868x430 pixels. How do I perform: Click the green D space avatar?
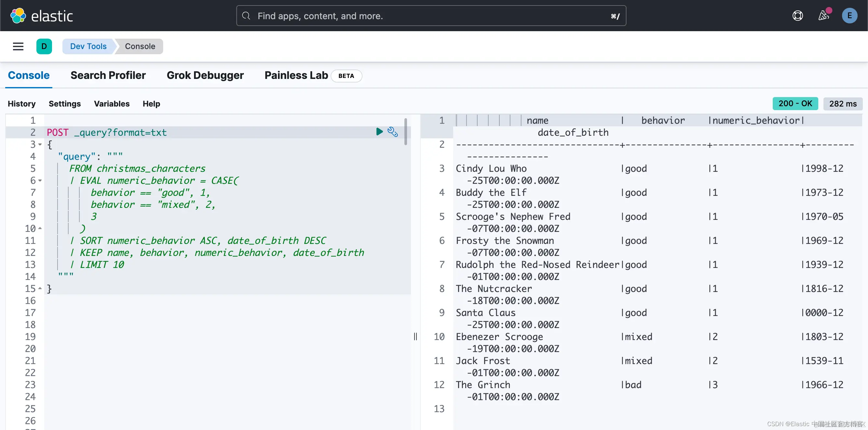click(44, 46)
